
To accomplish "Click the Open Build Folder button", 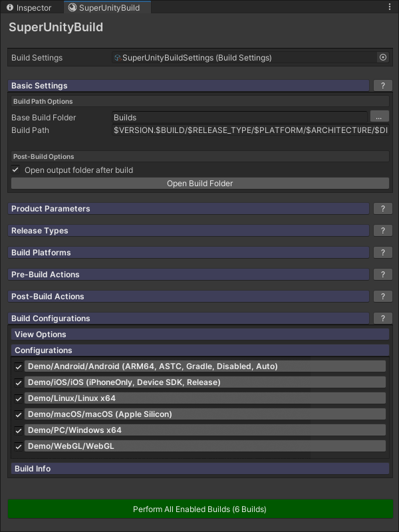I will pos(199,184).
